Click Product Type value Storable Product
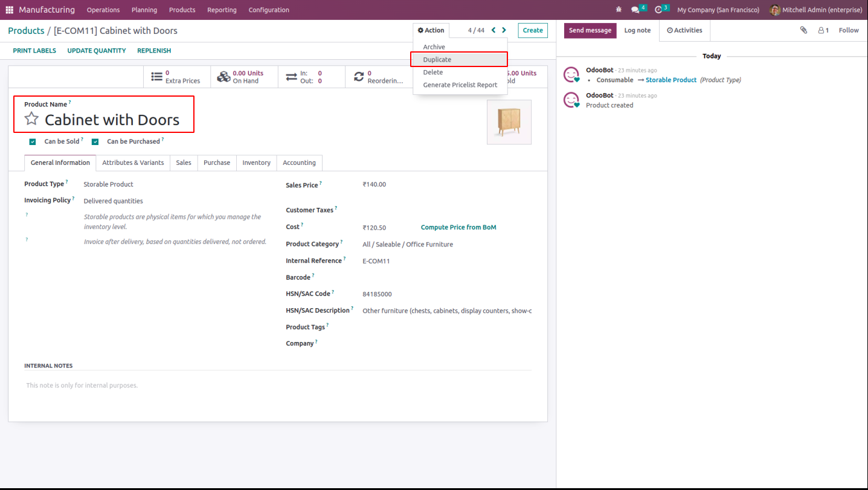 (x=109, y=184)
